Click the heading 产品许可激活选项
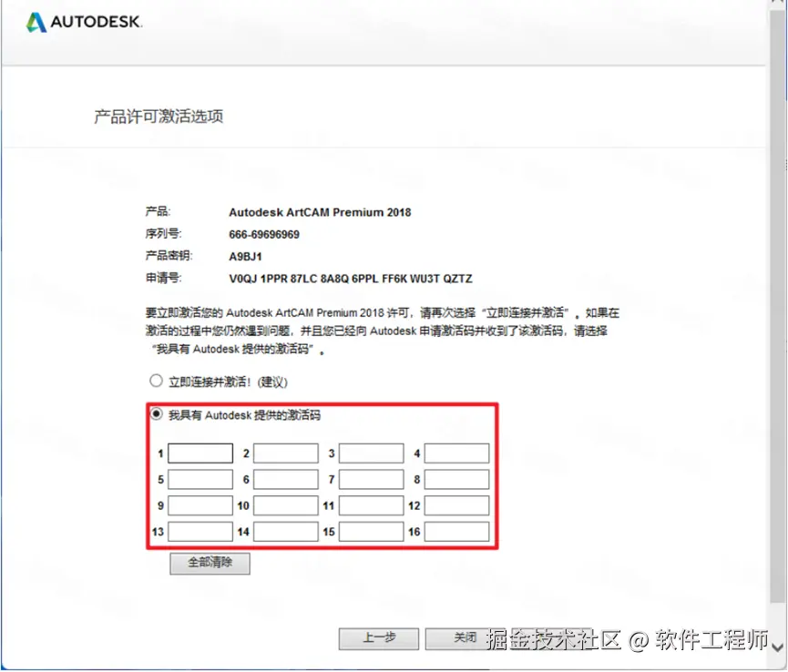 [x=159, y=117]
